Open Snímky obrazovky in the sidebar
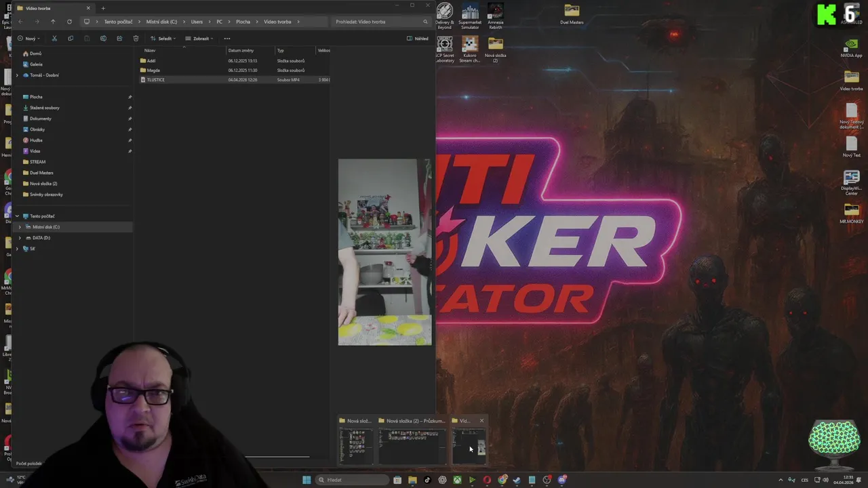 (x=46, y=195)
